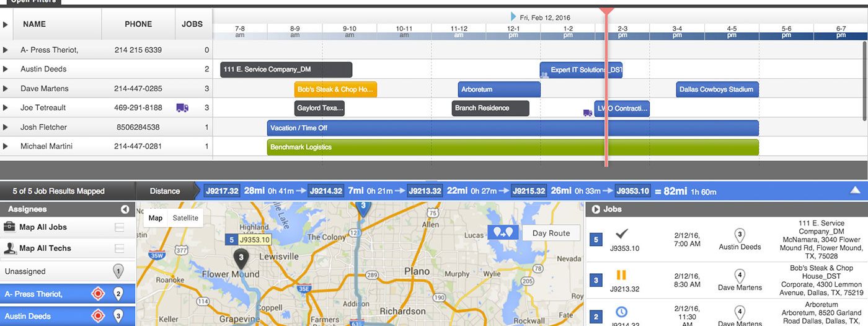Click the Distance button
Image resolution: width=868 pixels, height=326 pixels.
pyautogui.click(x=165, y=191)
